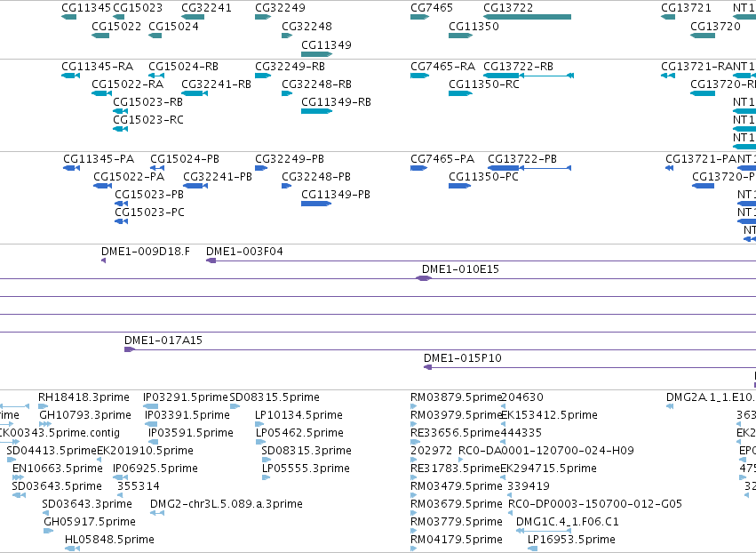The width and height of the screenshot is (756, 553).
Task: Click the CG11350 gene label
Action: pyautogui.click(x=473, y=27)
